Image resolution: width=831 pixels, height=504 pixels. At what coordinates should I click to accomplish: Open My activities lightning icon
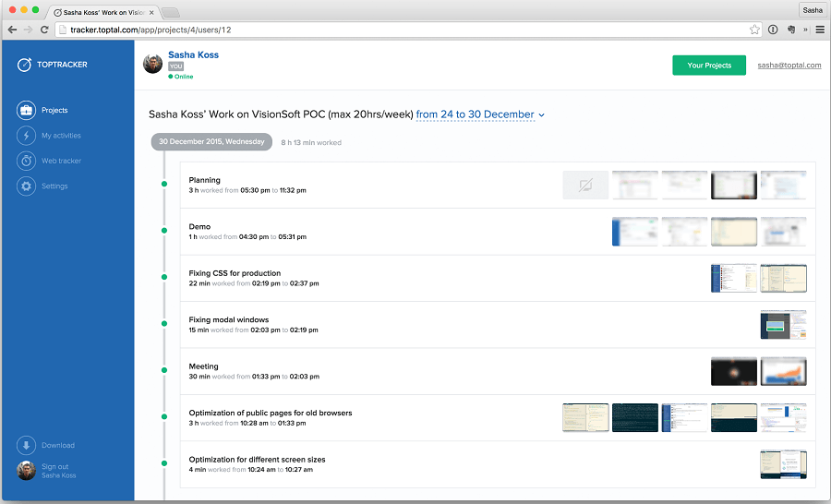click(x=26, y=136)
